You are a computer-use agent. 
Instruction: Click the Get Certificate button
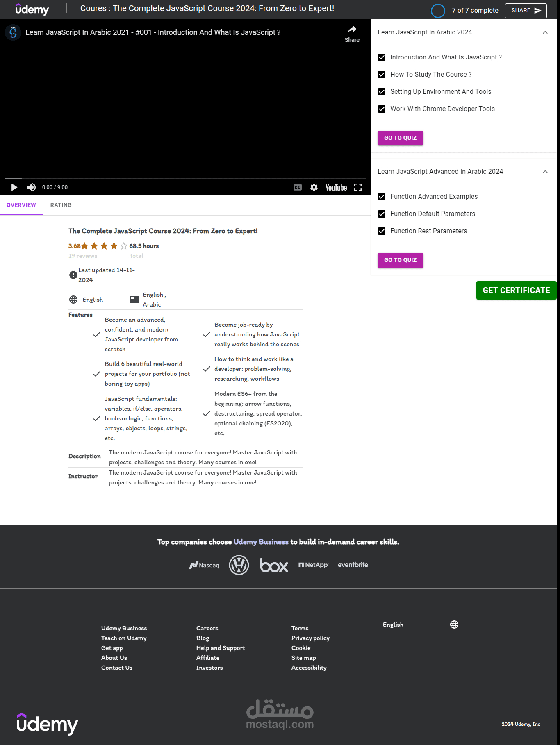517,291
